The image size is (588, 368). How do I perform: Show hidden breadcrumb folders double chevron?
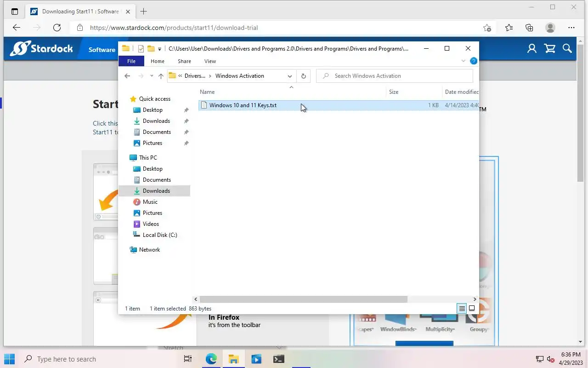181,76
